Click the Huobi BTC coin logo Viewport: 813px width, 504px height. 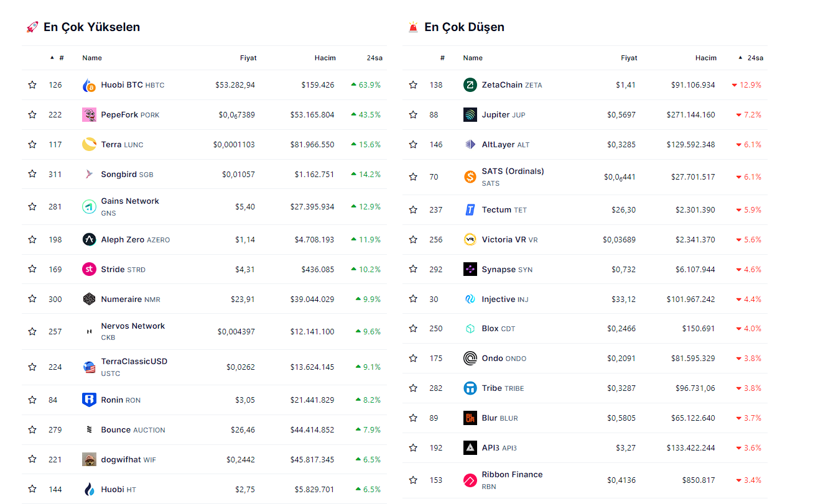89,85
